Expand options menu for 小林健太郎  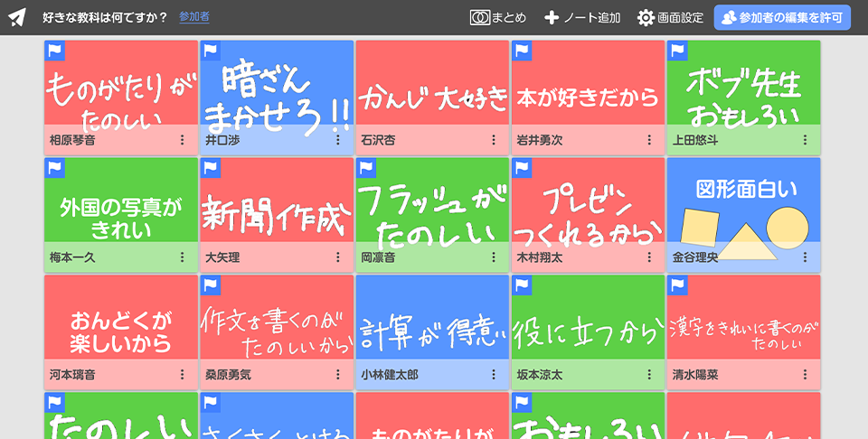click(x=494, y=375)
